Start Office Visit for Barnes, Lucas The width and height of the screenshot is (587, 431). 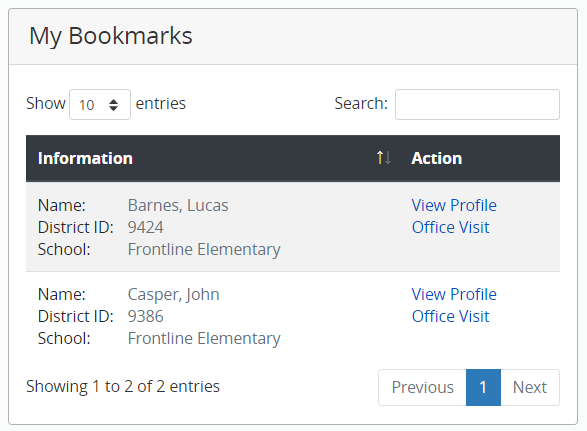point(450,227)
